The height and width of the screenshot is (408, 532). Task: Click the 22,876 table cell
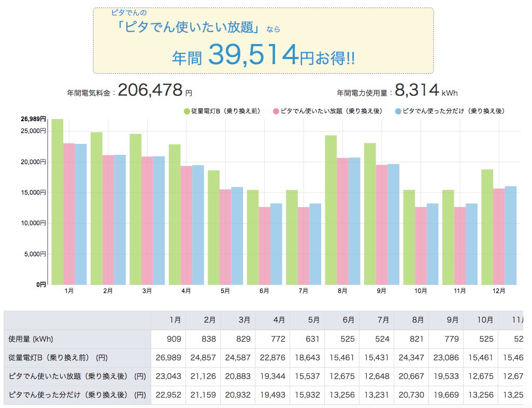[x=272, y=358]
